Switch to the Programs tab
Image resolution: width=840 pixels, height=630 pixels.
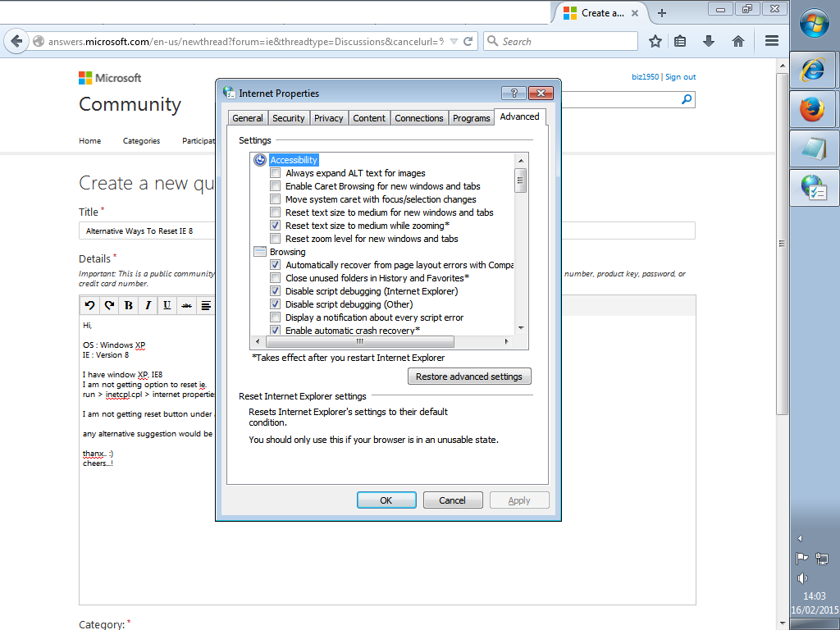pyautogui.click(x=472, y=118)
